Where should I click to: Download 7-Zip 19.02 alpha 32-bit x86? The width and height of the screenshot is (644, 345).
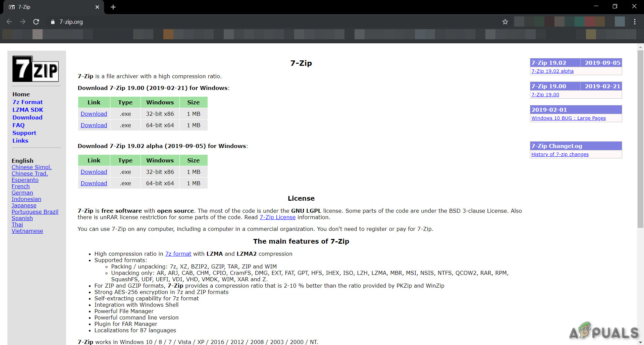94,172
